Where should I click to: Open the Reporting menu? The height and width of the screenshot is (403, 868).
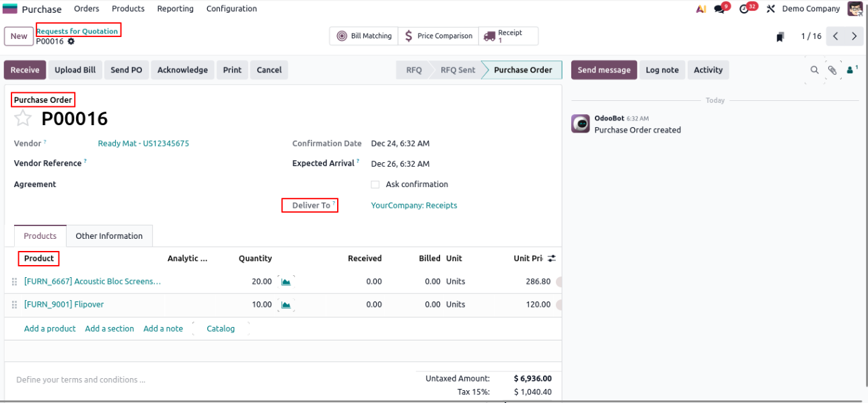tap(175, 9)
